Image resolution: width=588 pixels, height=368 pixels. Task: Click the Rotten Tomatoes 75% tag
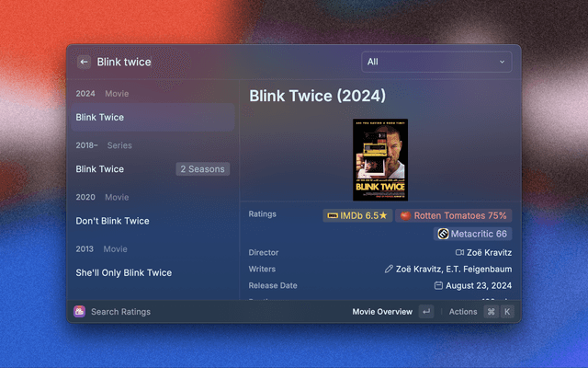453,215
